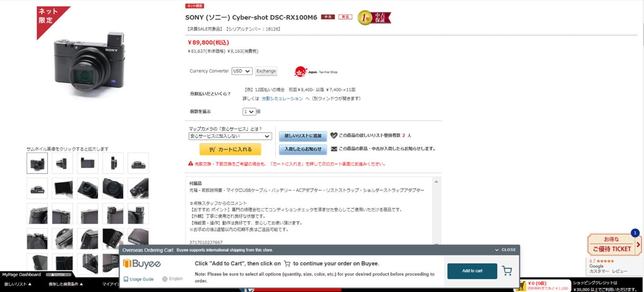Click the お得なご優待 TICKET banner arrow
Image resolution: width=644 pixels, height=292 pixels.
pos(638,245)
